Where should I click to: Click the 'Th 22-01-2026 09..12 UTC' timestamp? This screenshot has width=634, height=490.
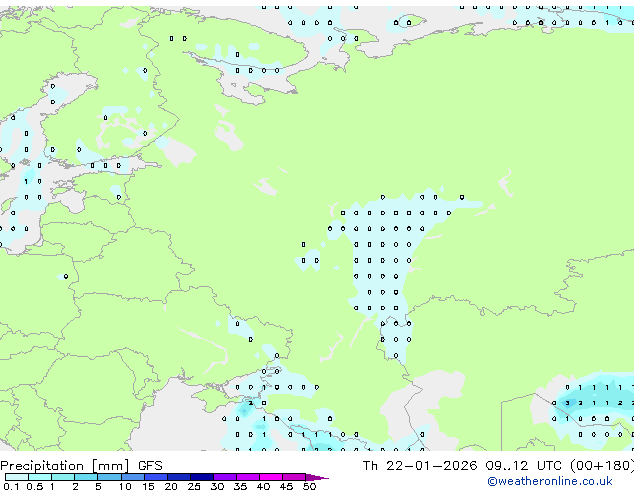click(x=464, y=466)
